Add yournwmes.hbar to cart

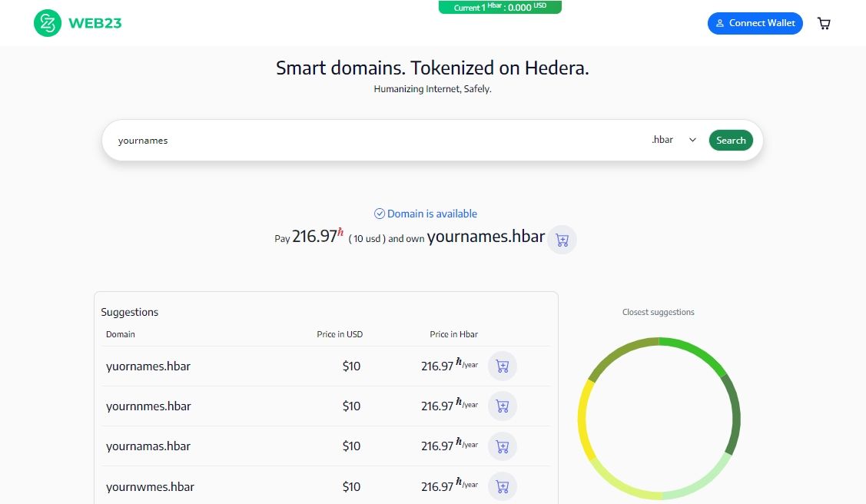click(502, 487)
